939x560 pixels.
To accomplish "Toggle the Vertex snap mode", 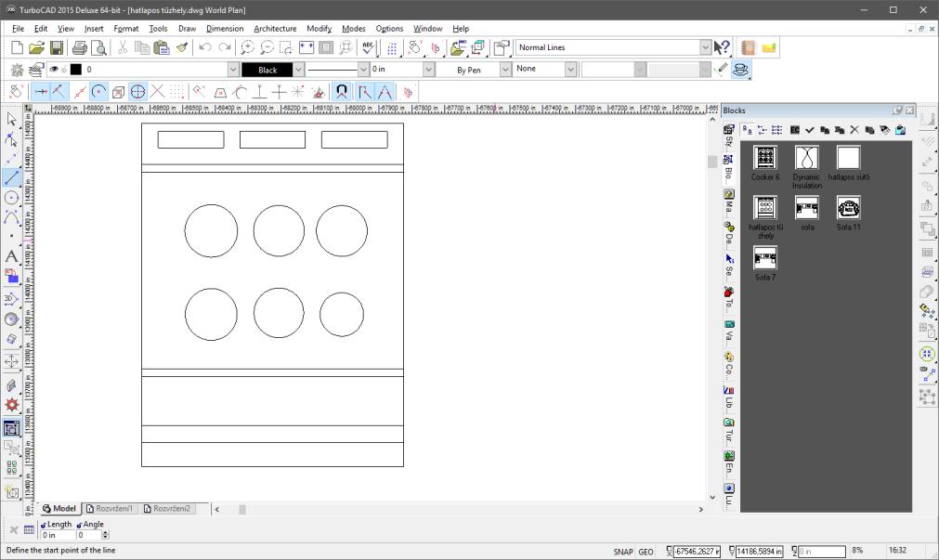I will 59,92.
